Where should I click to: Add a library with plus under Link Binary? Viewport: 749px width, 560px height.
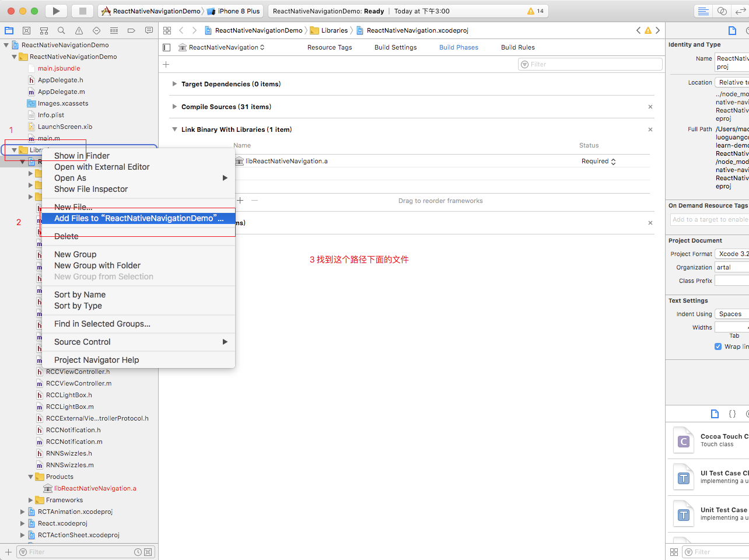(240, 200)
